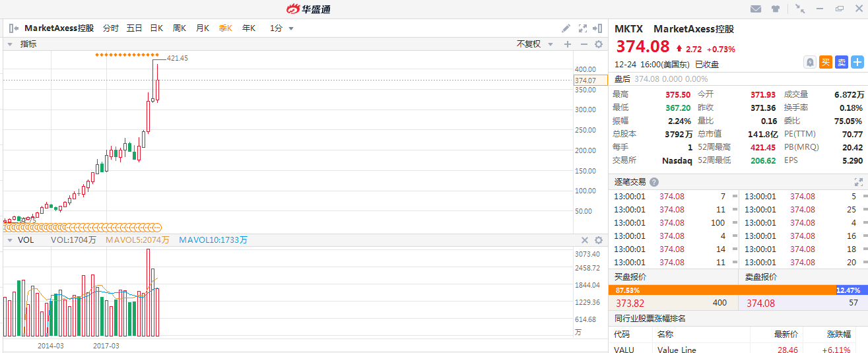Click the orange diamond markers above chart
The height and width of the screenshot is (353, 868).
pos(127,54)
